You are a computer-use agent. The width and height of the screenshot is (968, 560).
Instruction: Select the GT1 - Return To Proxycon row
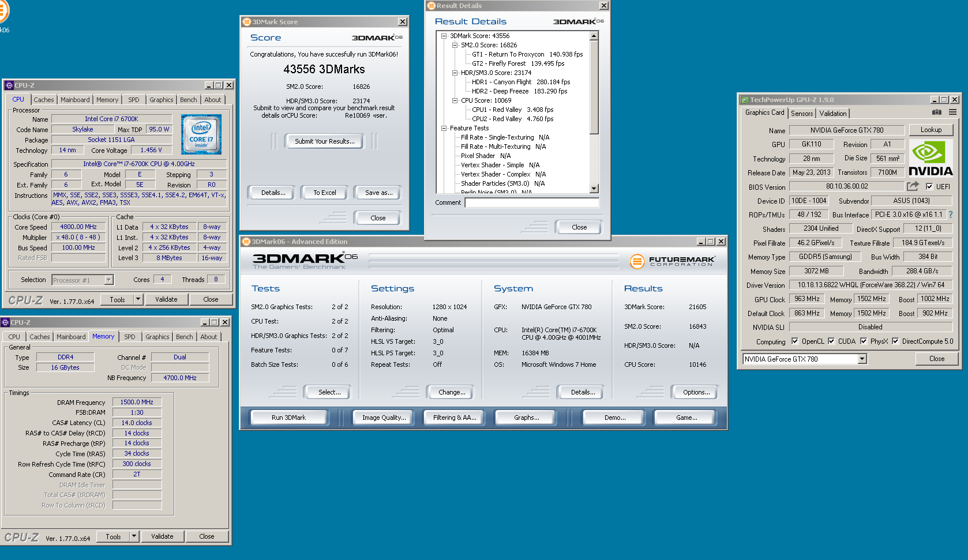(x=527, y=54)
